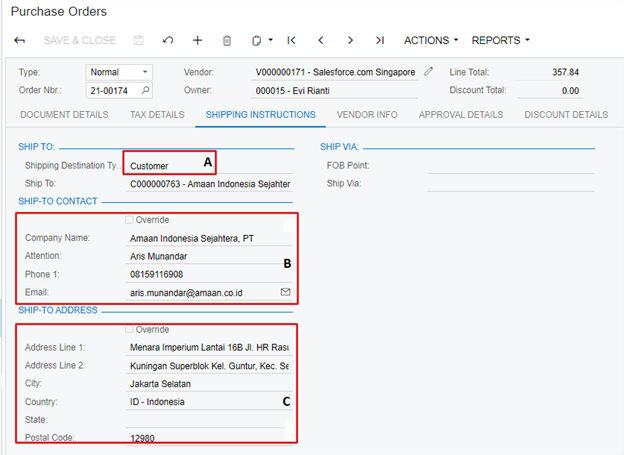The height and width of the screenshot is (455, 624).
Task: Click the Attention field Aris Munandar
Action: click(209, 256)
